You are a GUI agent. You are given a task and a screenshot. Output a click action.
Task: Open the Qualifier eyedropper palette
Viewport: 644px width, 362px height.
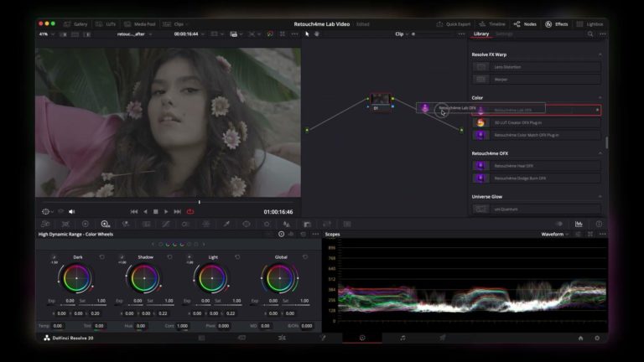[226, 224]
